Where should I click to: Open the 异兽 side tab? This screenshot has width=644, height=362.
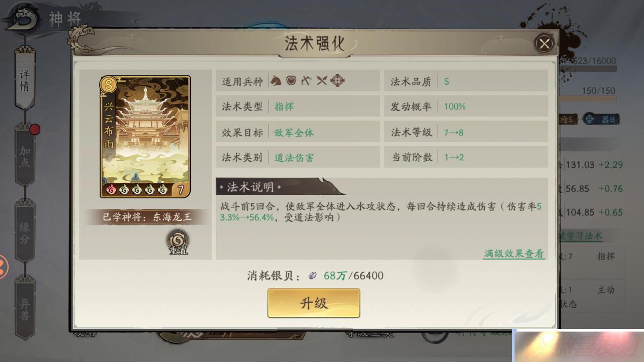coord(24,309)
